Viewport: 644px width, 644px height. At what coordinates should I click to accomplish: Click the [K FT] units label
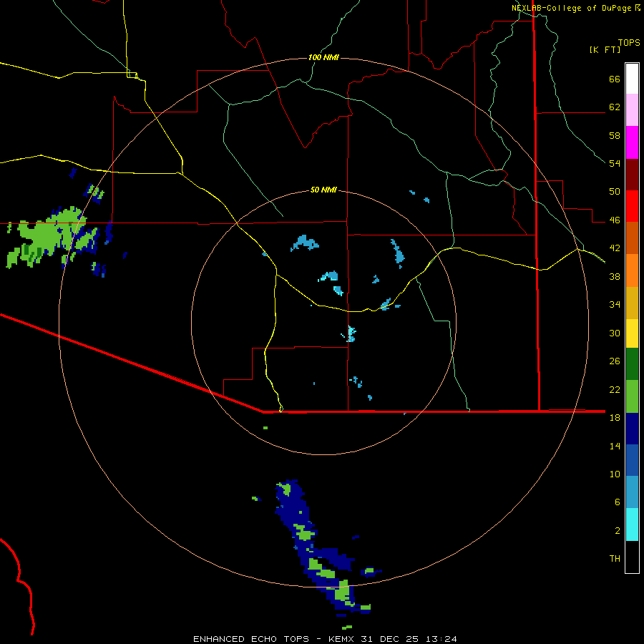605,49
